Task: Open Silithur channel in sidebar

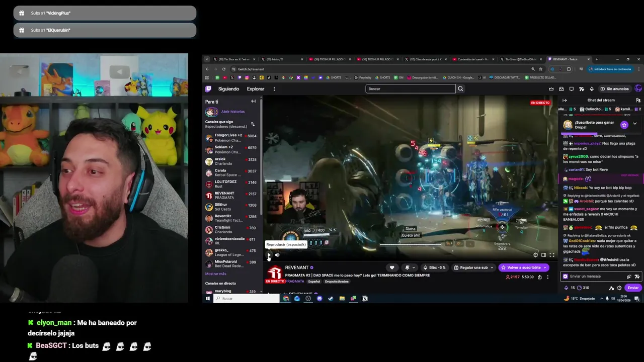Action: coord(231,207)
